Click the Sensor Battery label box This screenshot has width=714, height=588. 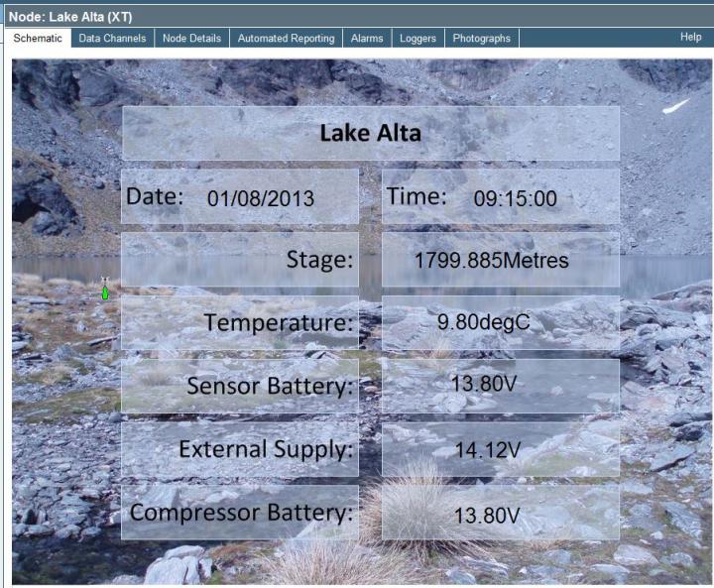click(240, 386)
